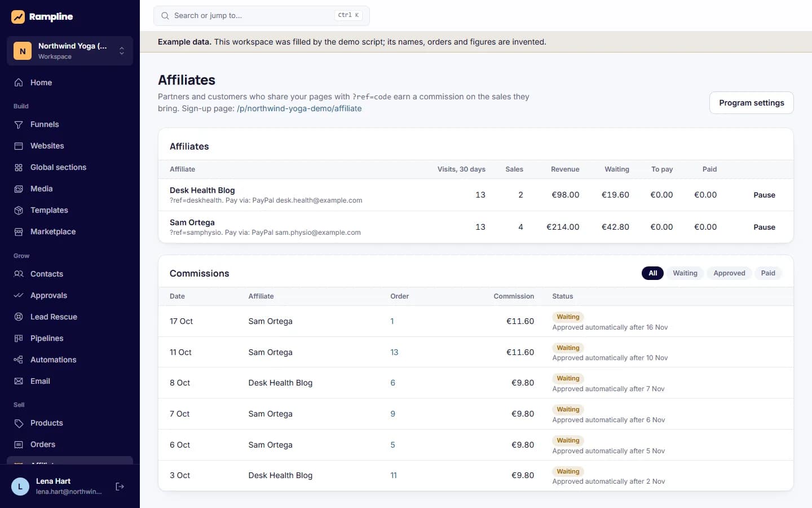Click the sign-out icon beside Lena Hart

click(x=120, y=487)
